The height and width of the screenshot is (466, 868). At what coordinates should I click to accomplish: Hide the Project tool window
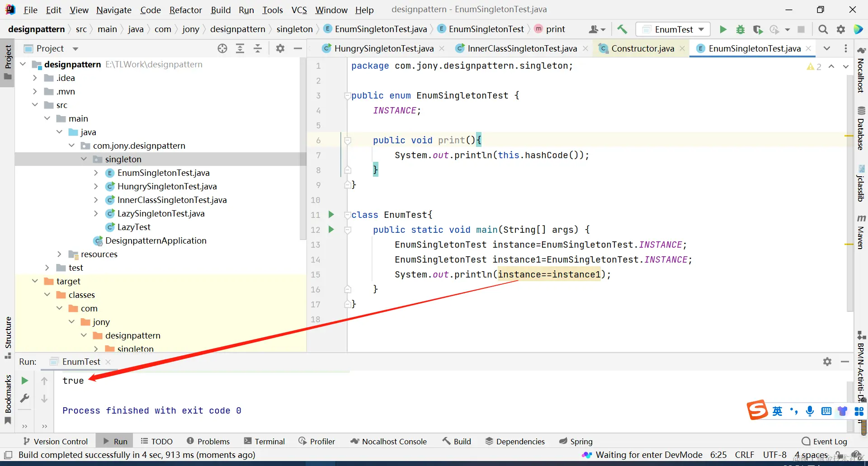pos(298,48)
